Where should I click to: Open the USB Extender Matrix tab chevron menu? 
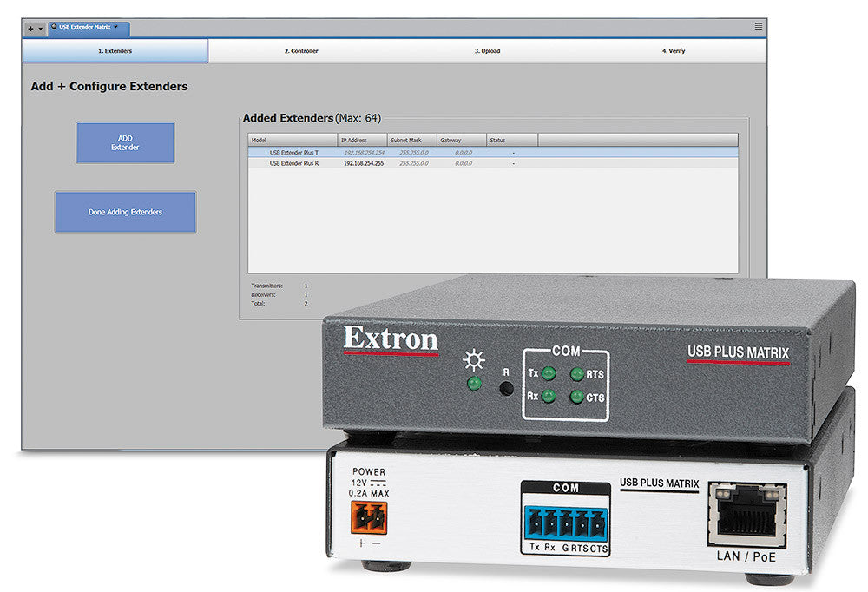point(115,28)
